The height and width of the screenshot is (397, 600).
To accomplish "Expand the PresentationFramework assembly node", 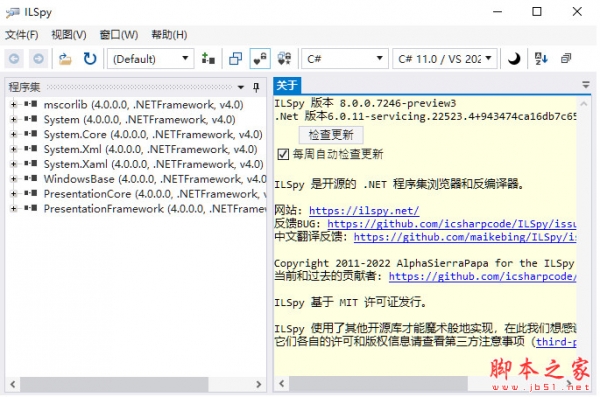I will click(13, 209).
